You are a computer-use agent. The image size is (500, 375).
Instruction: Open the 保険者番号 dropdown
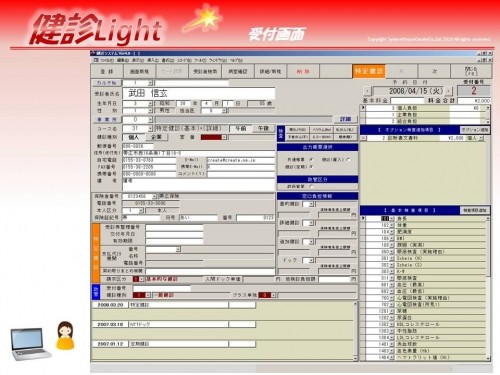(154, 196)
